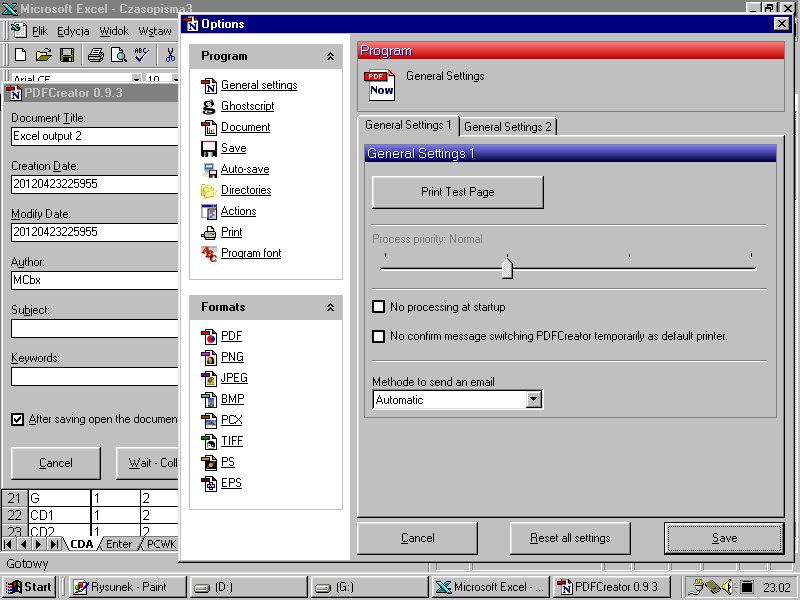Image resolution: width=800 pixels, height=600 pixels.
Task: Click the Ghostscript icon in Program list
Action: [x=209, y=106]
